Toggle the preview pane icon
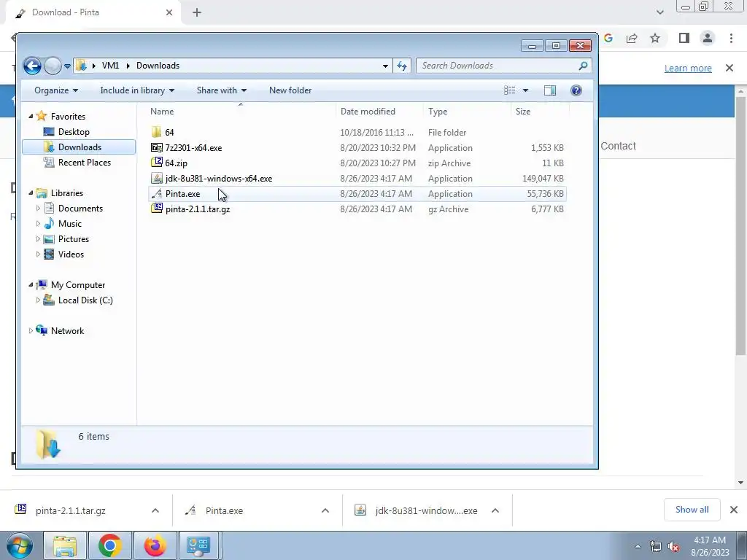Viewport: 747px width, 560px height. pos(550,90)
